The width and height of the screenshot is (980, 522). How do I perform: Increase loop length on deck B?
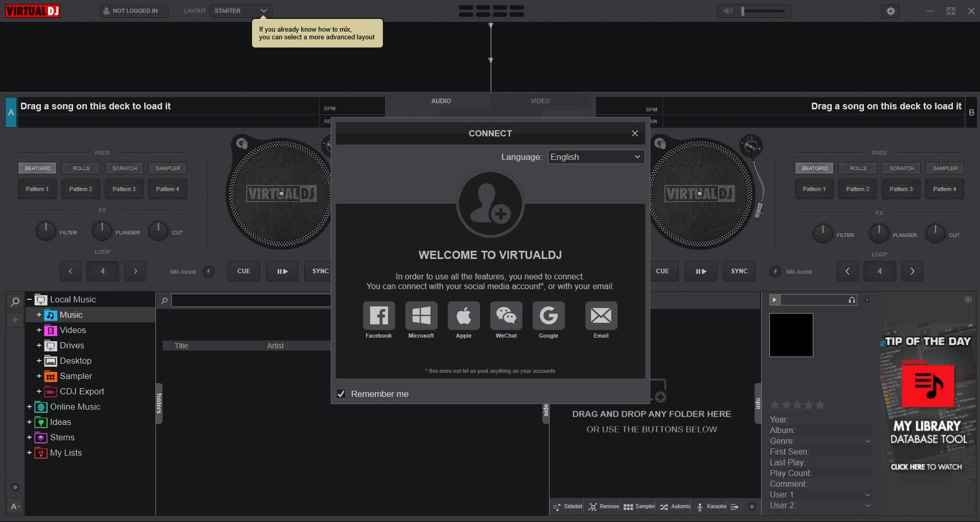point(912,271)
